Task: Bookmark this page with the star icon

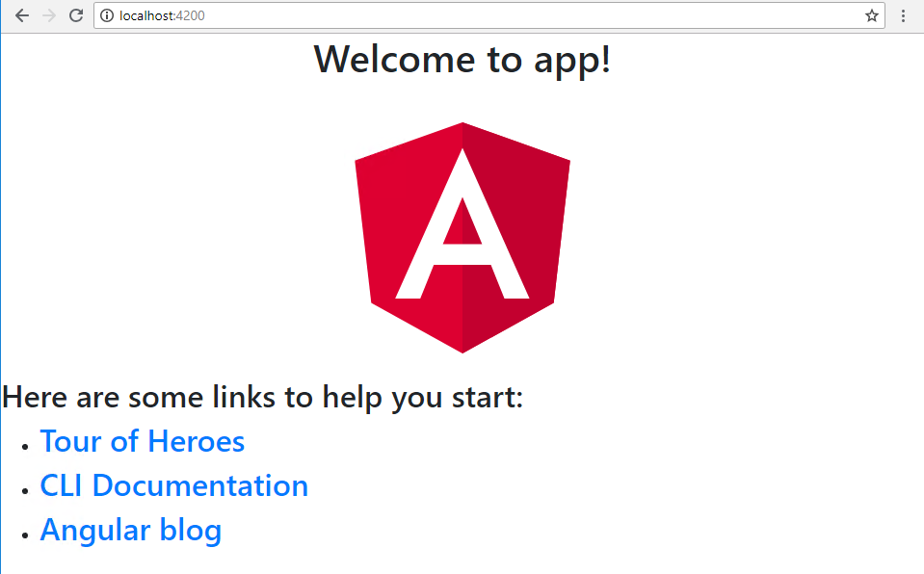Action: pos(871,15)
